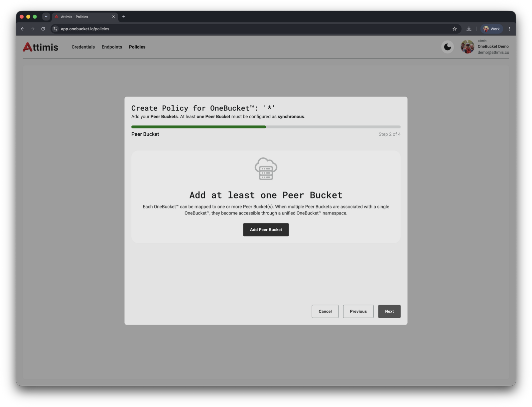Click the policy wizard progress bar
Image resolution: width=532 pixels, height=407 pixels.
[266, 127]
